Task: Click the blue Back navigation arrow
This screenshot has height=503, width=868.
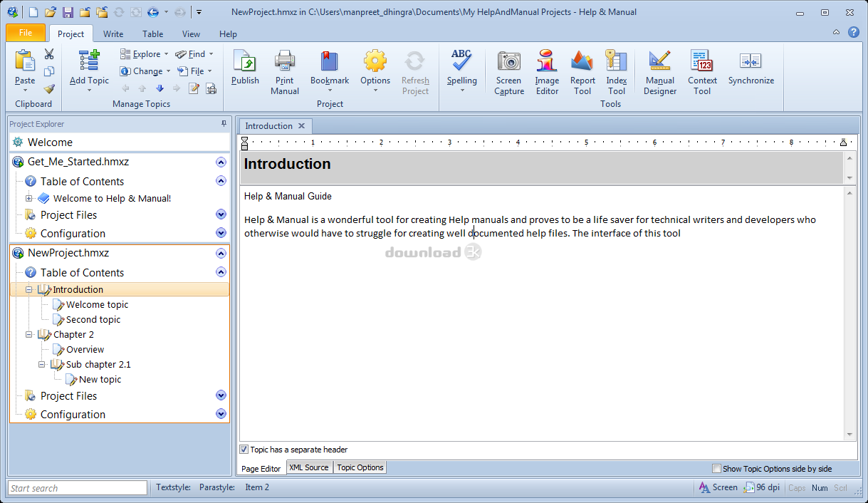Action: tap(152, 12)
